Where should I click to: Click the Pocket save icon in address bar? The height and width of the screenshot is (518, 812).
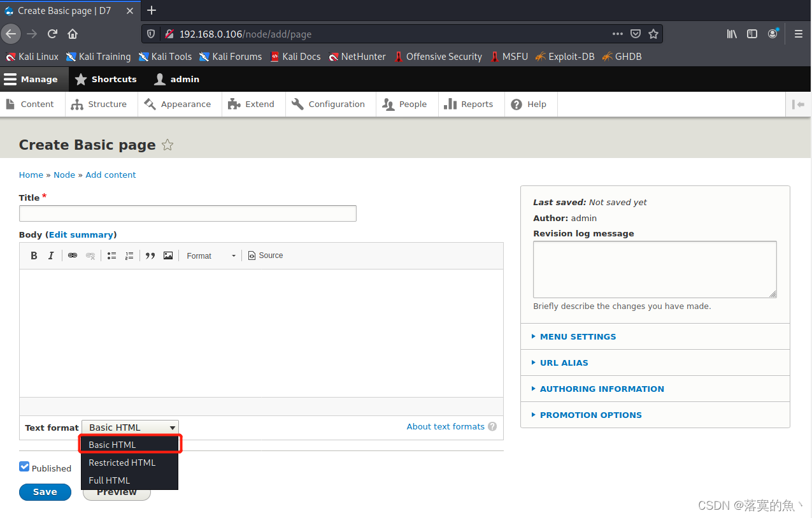tap(636, 34)
